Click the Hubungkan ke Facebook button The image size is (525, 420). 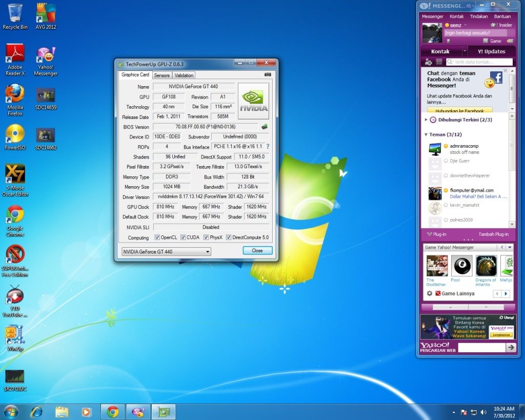[460, 111]
